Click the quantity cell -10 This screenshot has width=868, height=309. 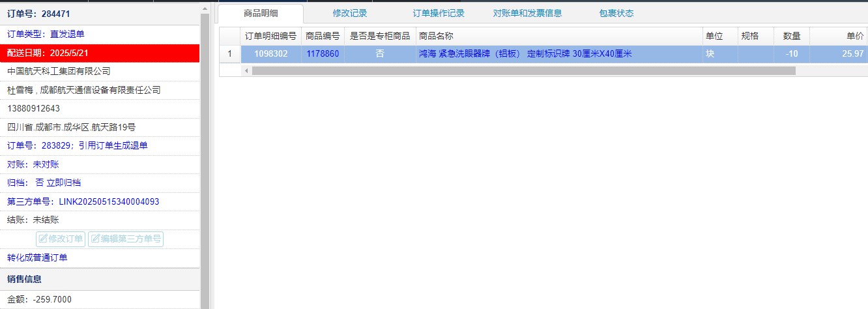(792, 54)
